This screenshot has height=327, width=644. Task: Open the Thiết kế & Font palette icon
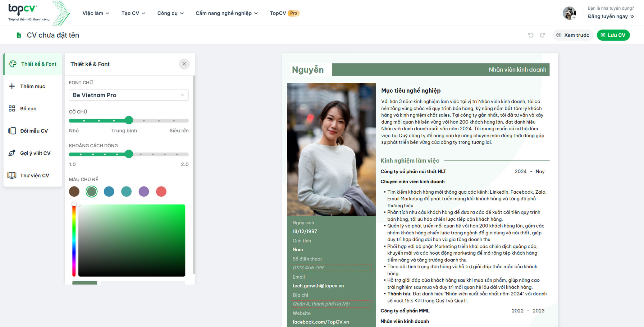pyautogui.click(x=13, y=64)
